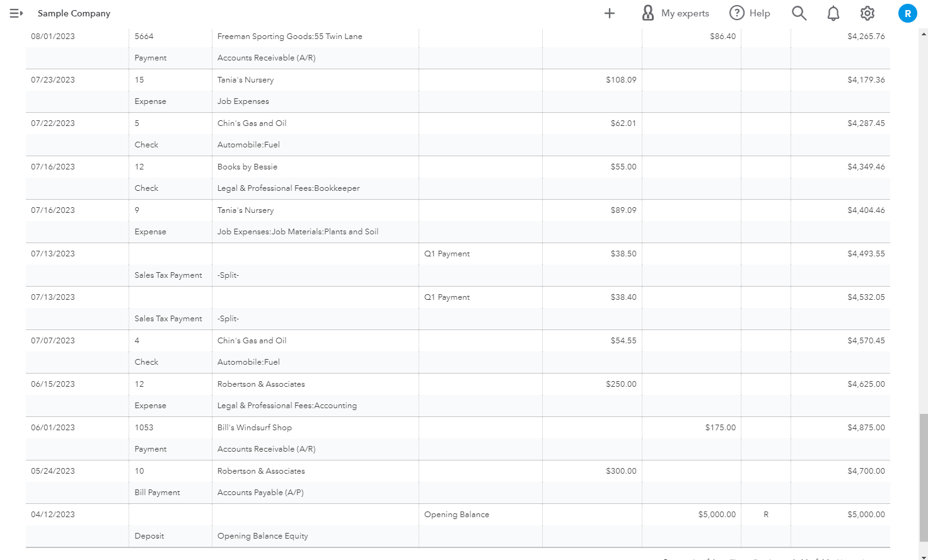Click the R reconcile status cell
The width and height of the screenshot is (928, 560).
[766, 515]
